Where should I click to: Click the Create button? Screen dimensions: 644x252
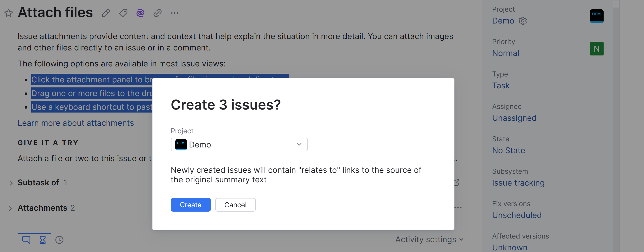click(x=190, y=205)
